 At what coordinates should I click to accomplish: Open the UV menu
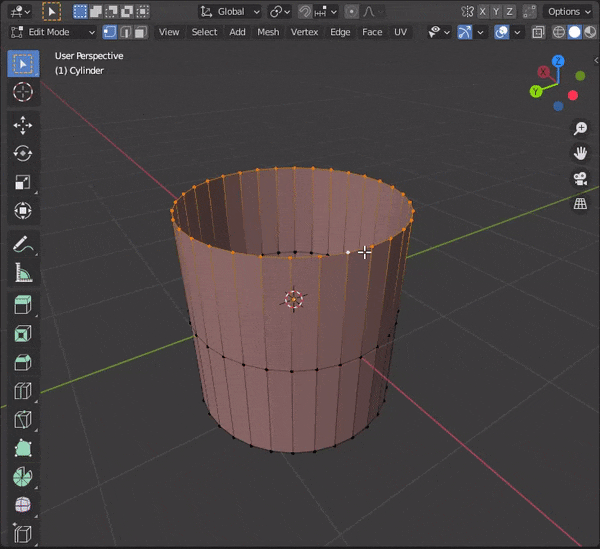(400, 32)
